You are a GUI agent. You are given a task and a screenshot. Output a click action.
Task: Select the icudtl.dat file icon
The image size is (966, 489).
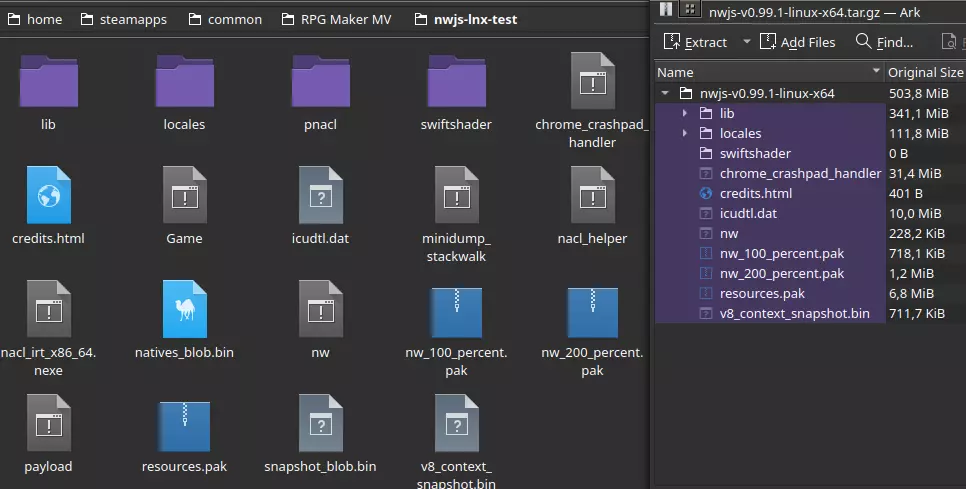[321, 195]
